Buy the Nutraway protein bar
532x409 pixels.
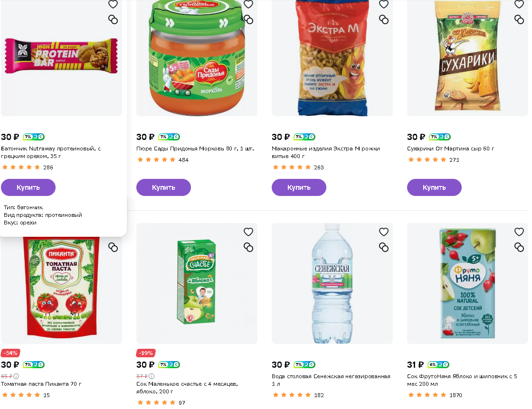tap(28, 187)
